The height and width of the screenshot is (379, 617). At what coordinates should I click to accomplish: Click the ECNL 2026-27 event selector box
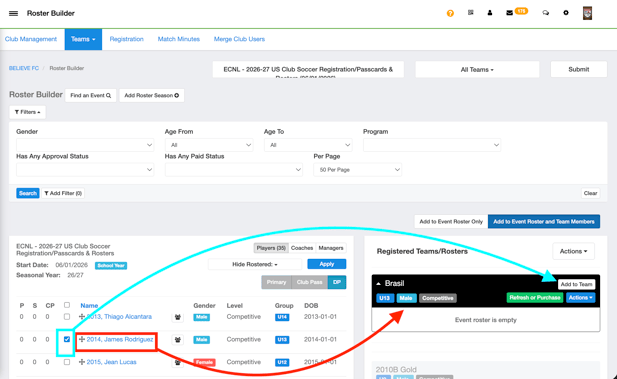pos(308,69)
